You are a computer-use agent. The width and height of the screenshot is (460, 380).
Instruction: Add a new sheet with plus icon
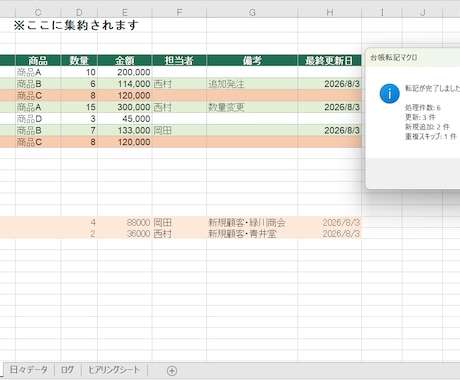click(172, 371)
